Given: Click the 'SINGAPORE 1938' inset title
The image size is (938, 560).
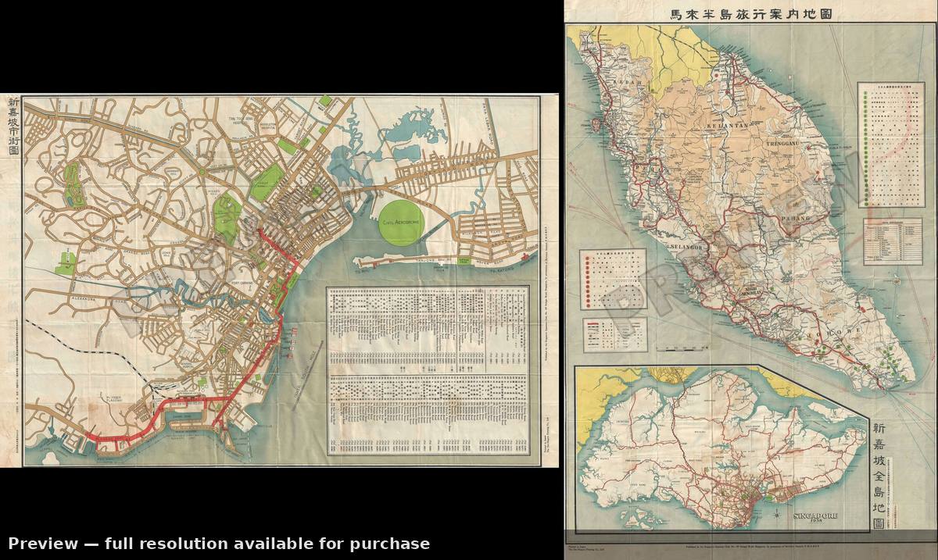Looking at the screenshot, I should (815, 519).
